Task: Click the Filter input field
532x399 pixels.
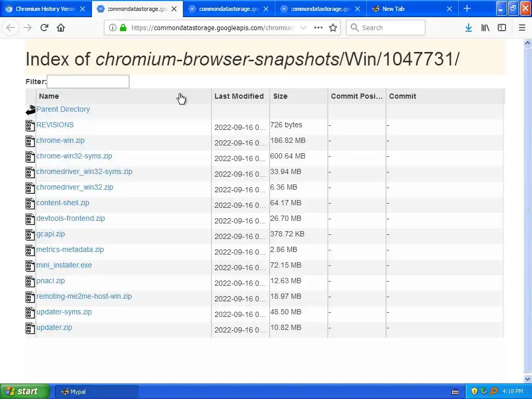Action: [88, 82]
